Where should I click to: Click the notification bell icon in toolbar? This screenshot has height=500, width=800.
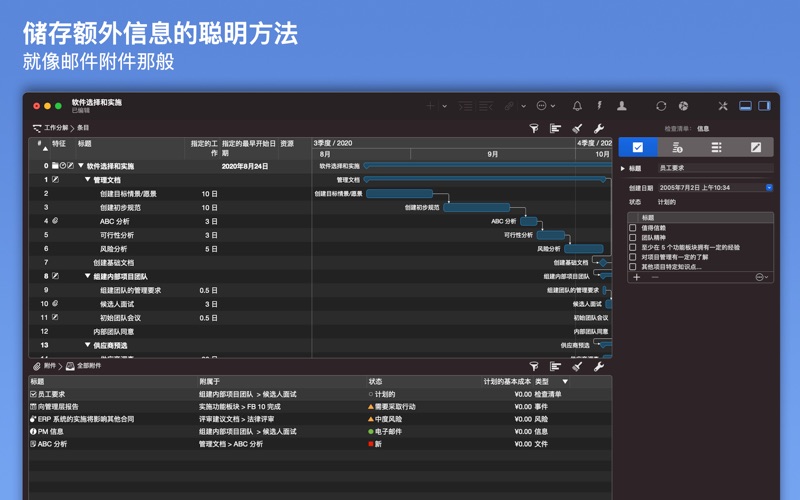(577, 106)
